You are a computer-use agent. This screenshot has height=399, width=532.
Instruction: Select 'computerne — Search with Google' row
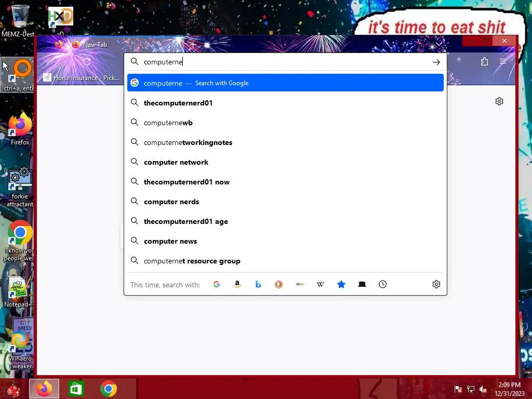285,83
